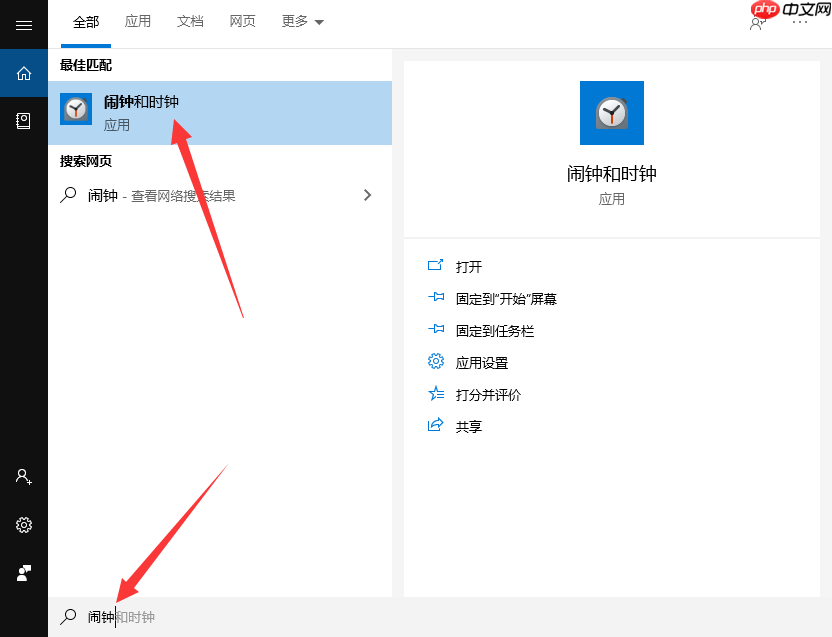Click the magnifier icon beside the 闹钟 web result
The width and height of the screenshot is (832, 637).
pyautogui.click(x=68, y=195)
